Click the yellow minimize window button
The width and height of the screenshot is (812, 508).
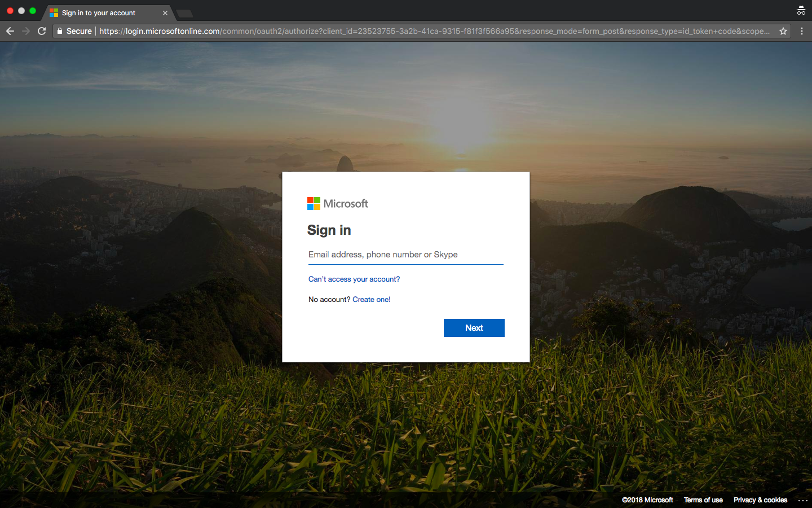click(x=21, y=11)
